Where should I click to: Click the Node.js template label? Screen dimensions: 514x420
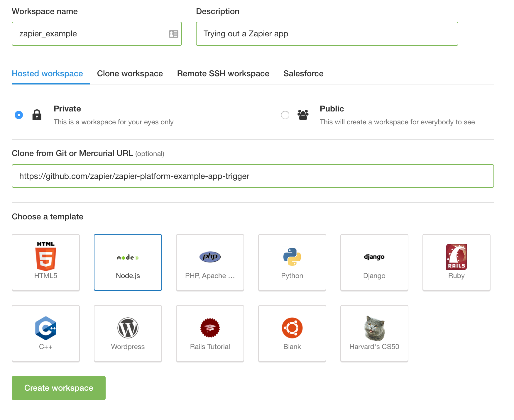[x=128, y=276]
